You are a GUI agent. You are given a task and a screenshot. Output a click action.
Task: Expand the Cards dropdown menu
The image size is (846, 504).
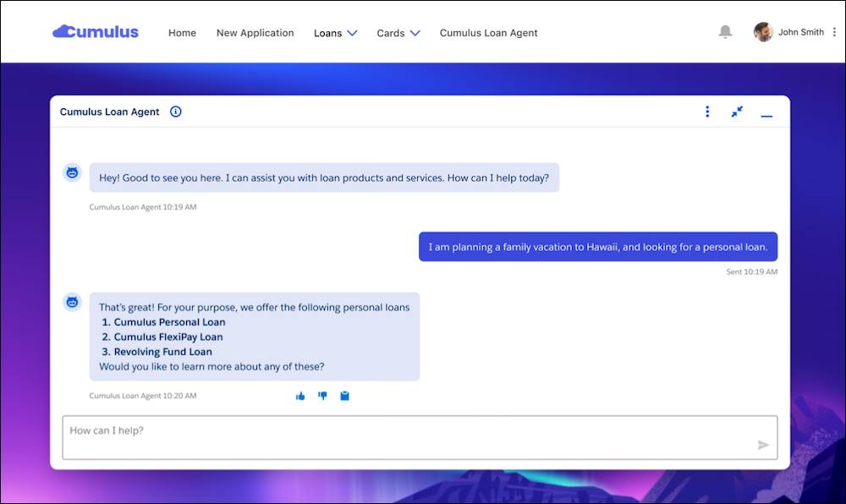pos(398,33)
